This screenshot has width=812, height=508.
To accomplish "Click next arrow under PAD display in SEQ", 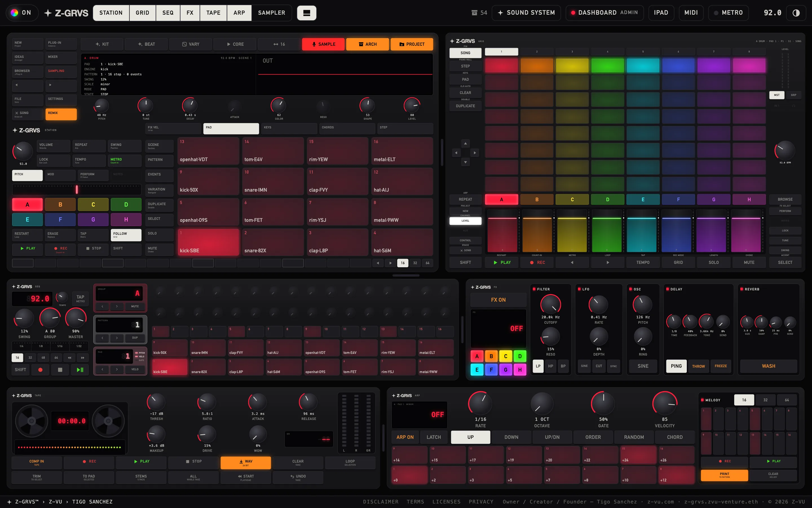I will point(117,369).
